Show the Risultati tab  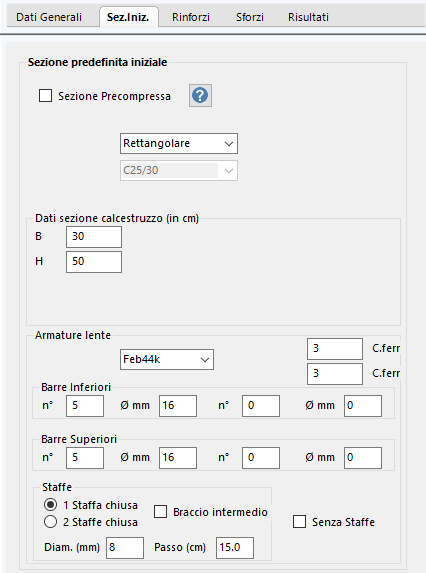coord(308,17)
